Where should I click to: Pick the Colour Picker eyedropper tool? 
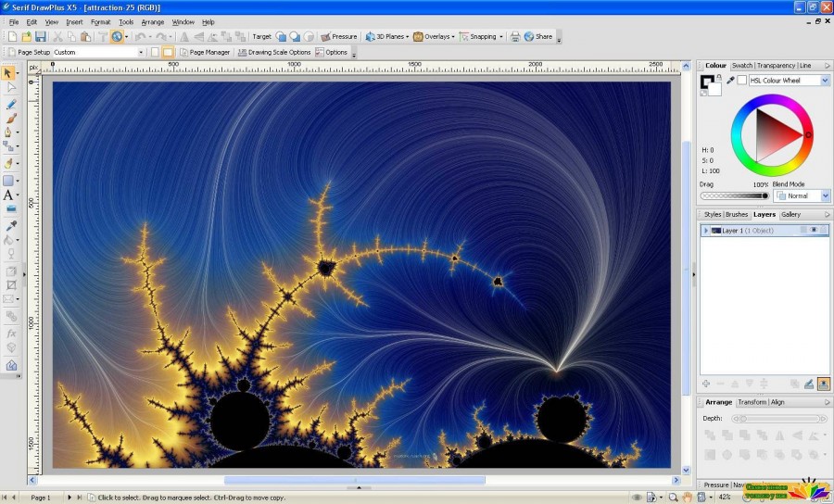click(10, 225)
